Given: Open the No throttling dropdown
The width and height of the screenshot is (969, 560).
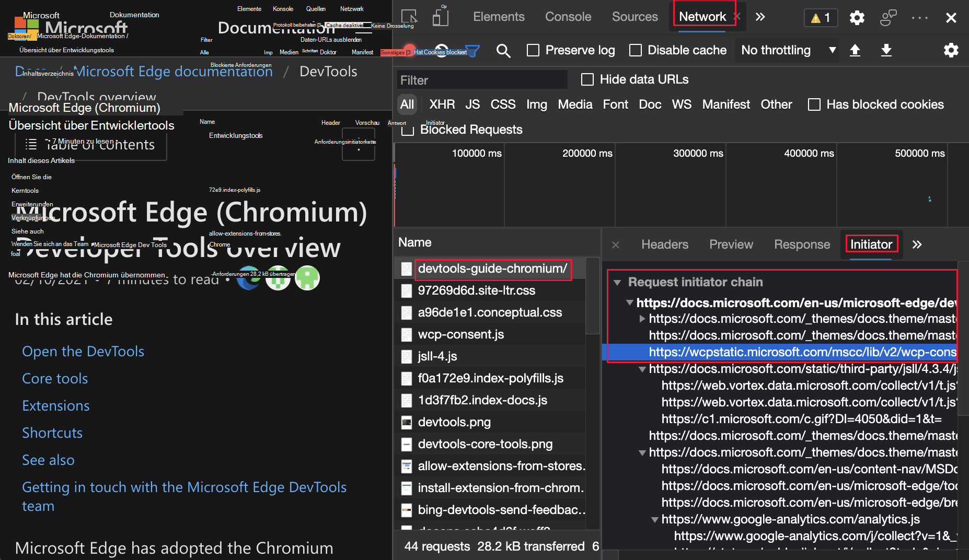Looking at the screenshot, I should tap(787, 50).
